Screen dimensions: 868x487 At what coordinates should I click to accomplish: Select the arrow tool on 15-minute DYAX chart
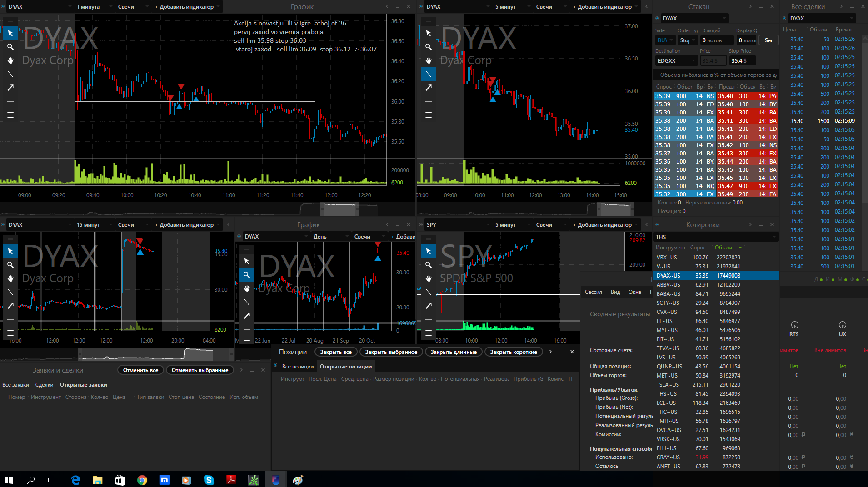tap(10, 306)
